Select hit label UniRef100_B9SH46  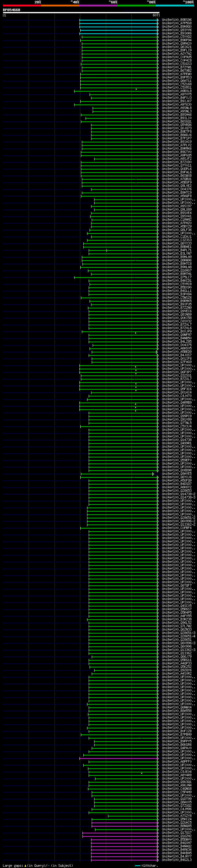coord(176,115)
